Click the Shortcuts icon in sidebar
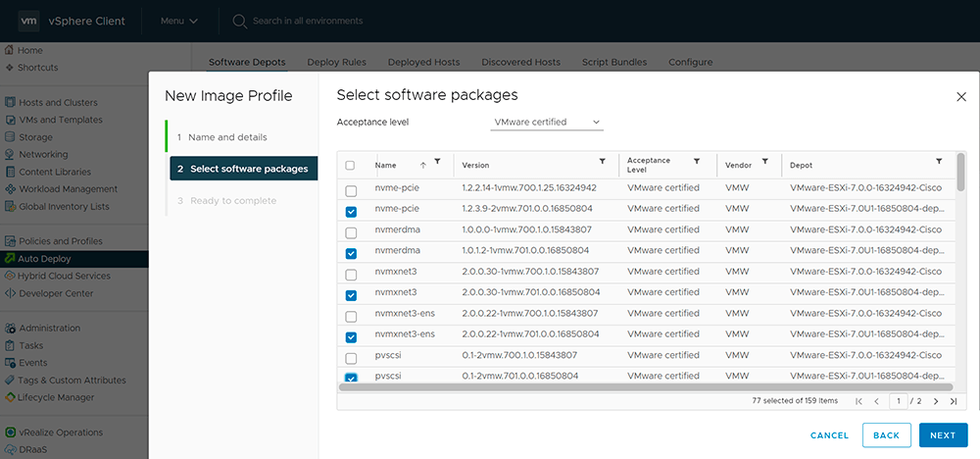Image resolution: width=980 pixels, height=459 pixels. coord(10,68)
